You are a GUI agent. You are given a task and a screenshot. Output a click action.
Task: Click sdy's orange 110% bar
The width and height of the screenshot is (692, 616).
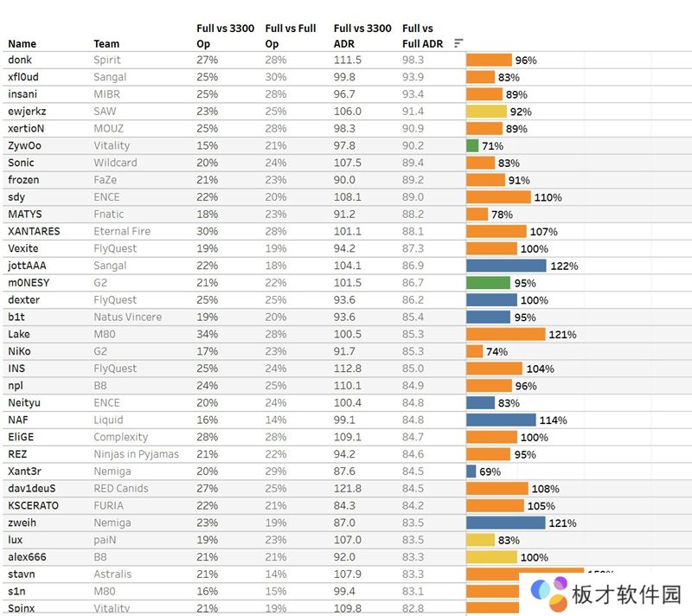(498, 197)
